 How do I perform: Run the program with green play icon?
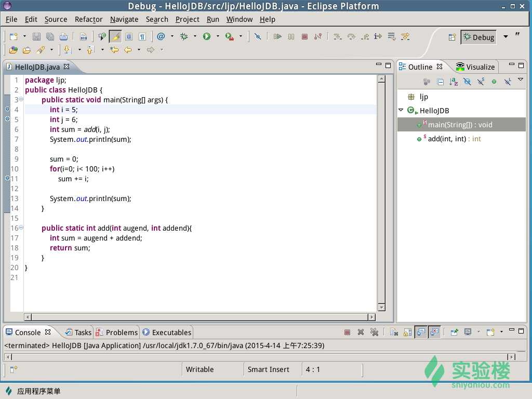point(207,36)
